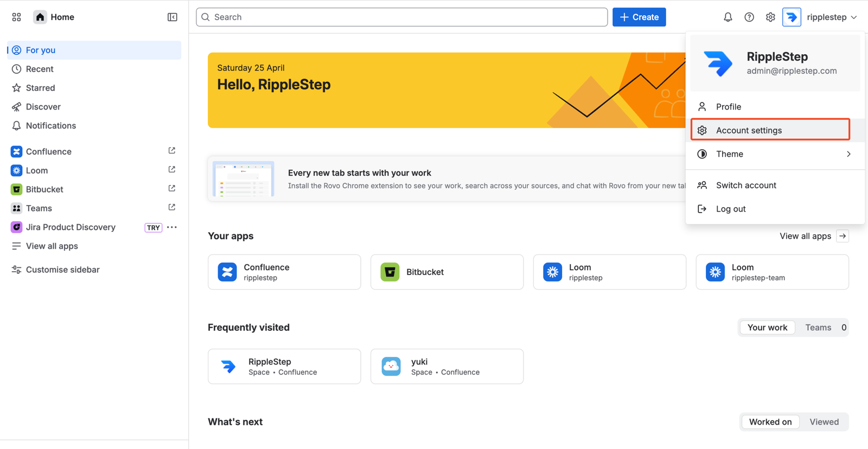
Task: Open the Loom ripplestep app card
Action: (610, 272)
